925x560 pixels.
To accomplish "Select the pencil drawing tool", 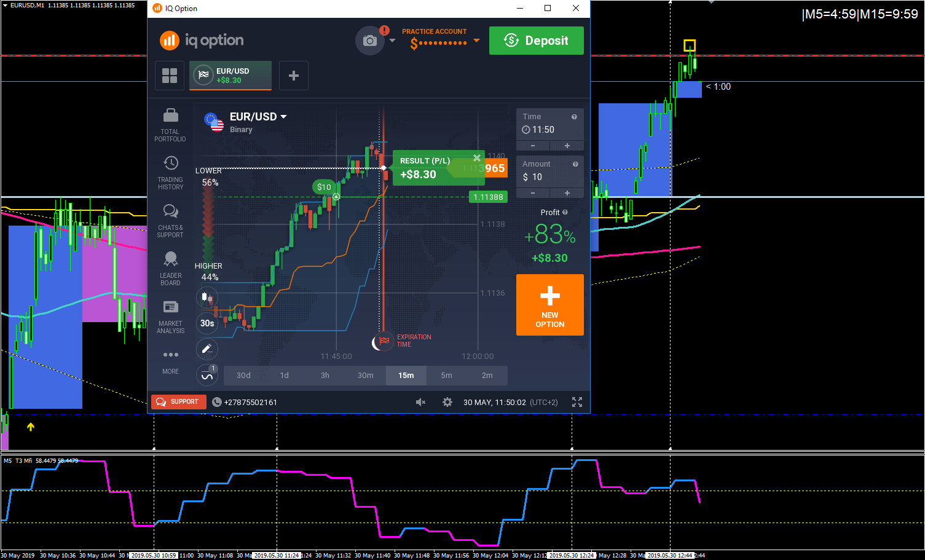I will 207,349.
